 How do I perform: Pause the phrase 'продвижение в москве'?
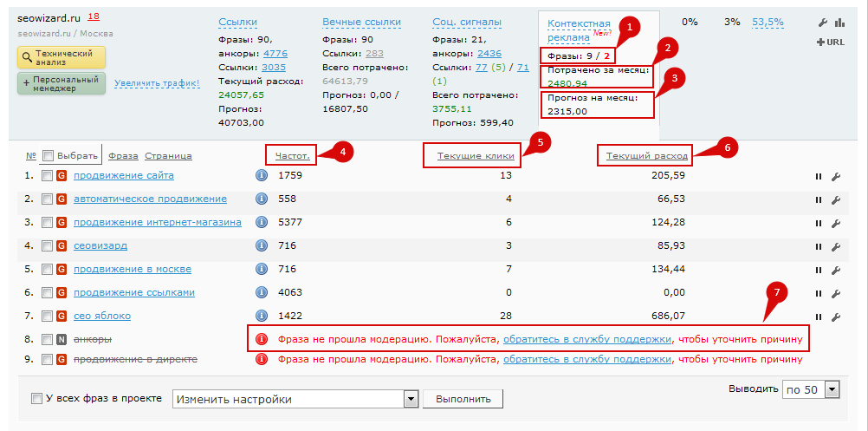click(818, 271)
